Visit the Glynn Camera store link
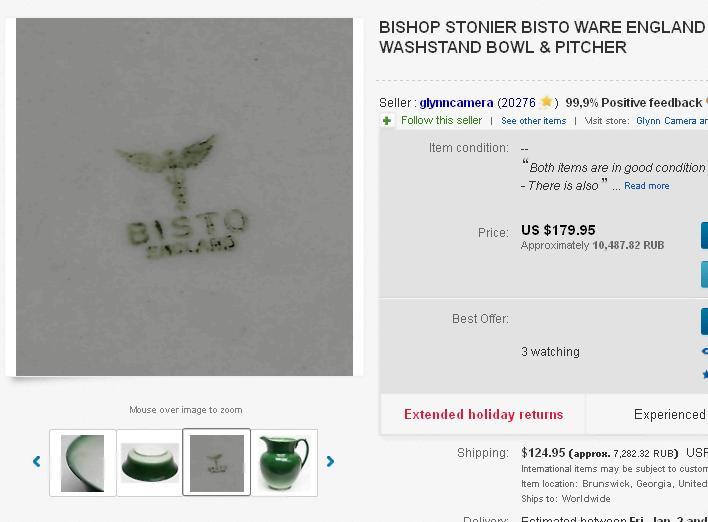This screenshot has width=708, height=522. point(672,121)
